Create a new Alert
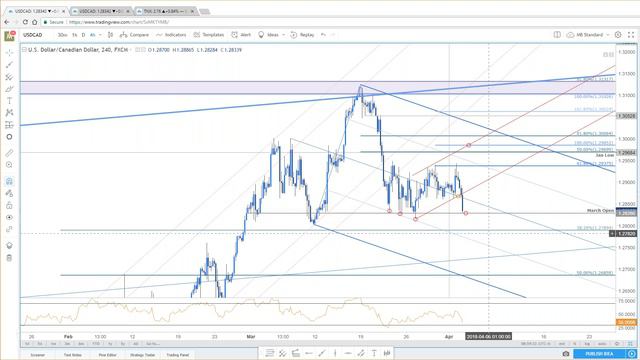The image size is (640, 360). (241, 35)
